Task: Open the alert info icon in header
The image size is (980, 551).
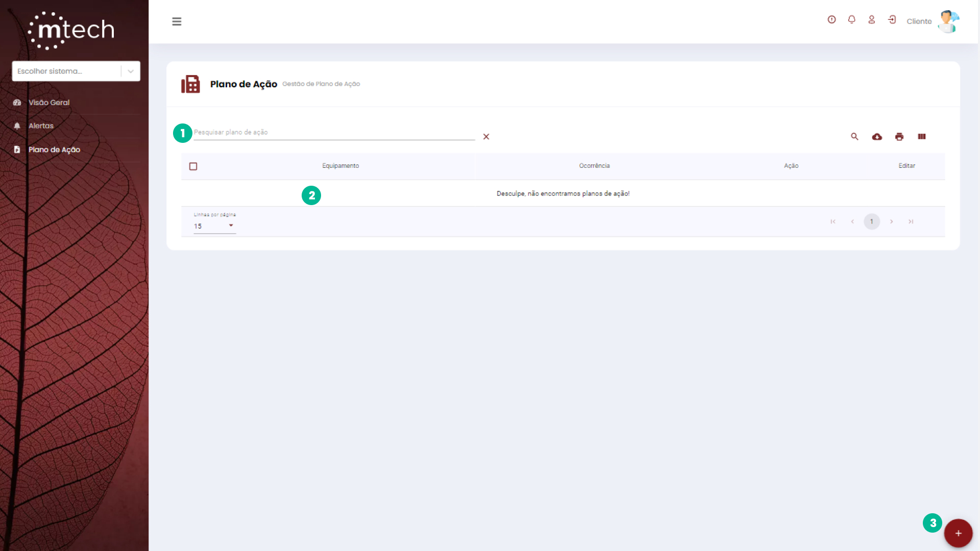Action: 831,20
